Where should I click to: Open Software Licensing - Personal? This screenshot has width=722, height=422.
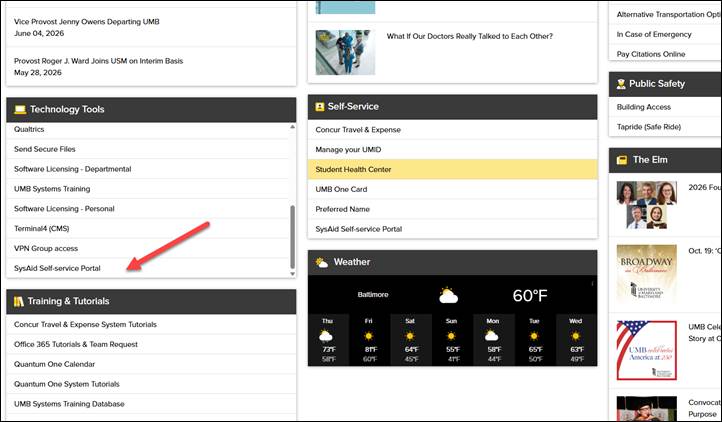point(64,209)
